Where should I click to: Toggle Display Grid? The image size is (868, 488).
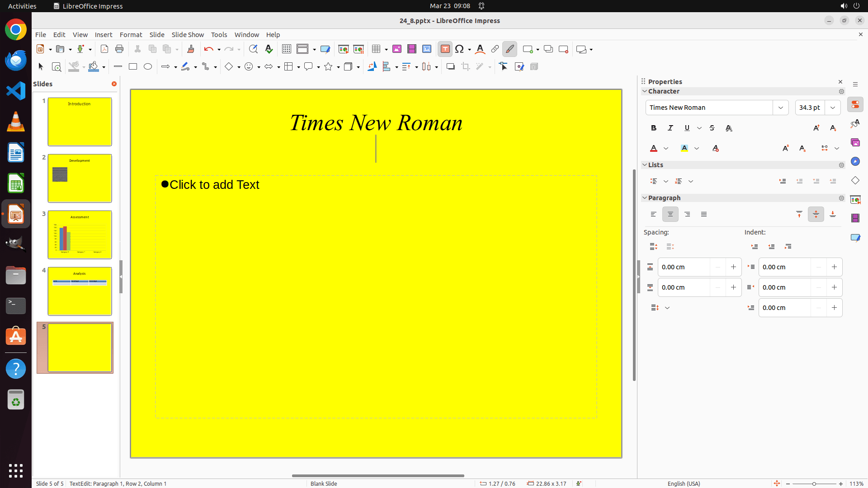[287, 49]
